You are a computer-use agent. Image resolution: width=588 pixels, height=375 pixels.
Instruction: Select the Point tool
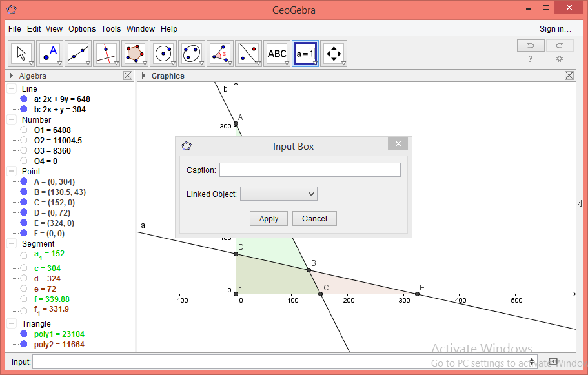(x=48, y=54)
